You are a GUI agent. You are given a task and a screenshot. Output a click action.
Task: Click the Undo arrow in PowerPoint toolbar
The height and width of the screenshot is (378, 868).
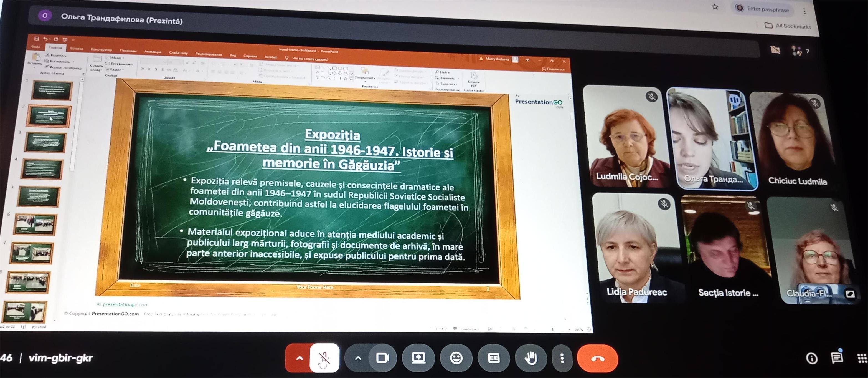pyautogui.click(x=45, y=39)
